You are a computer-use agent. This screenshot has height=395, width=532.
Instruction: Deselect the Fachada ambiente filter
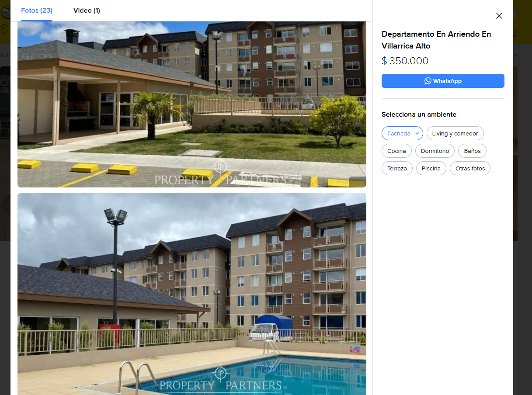point(402,133)
